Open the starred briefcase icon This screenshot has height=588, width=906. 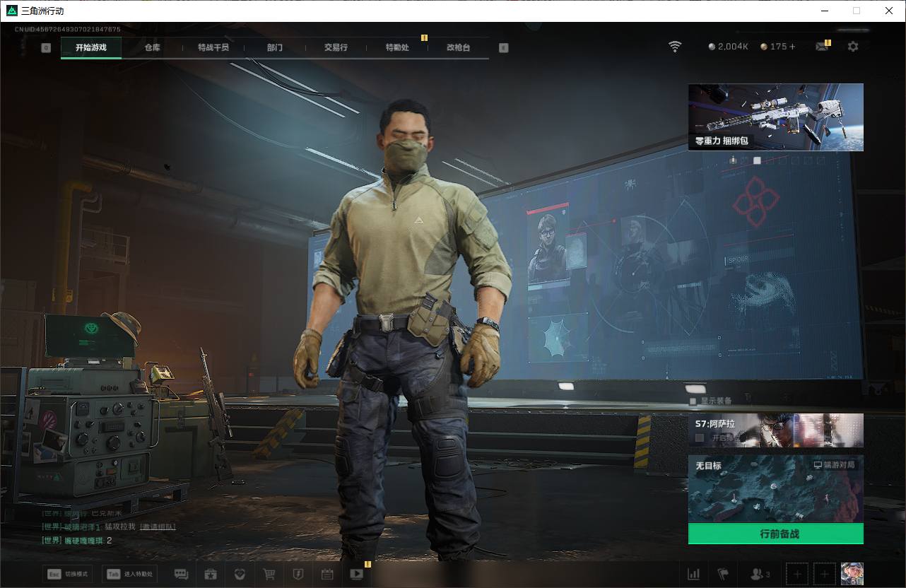tap(210, 574)
